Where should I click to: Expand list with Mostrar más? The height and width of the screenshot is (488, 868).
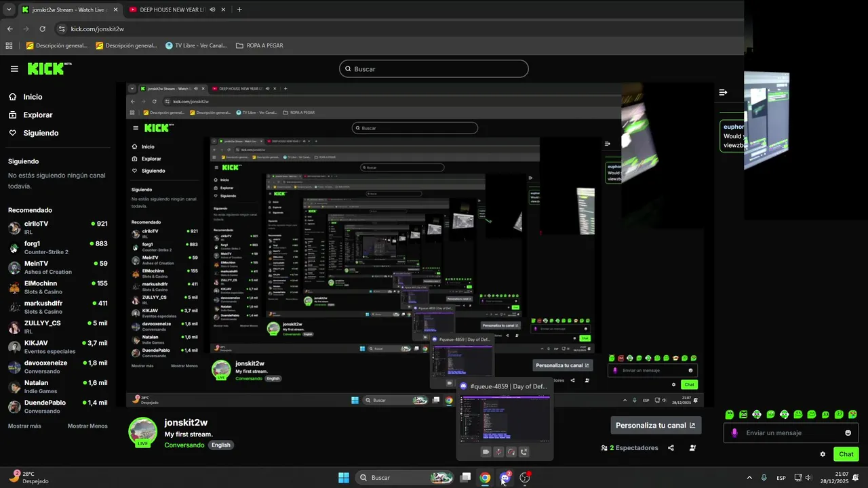tap(24, 426)
